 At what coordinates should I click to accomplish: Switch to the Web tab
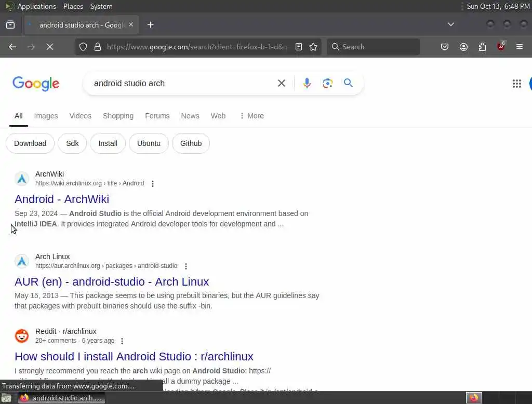(218, 116)
